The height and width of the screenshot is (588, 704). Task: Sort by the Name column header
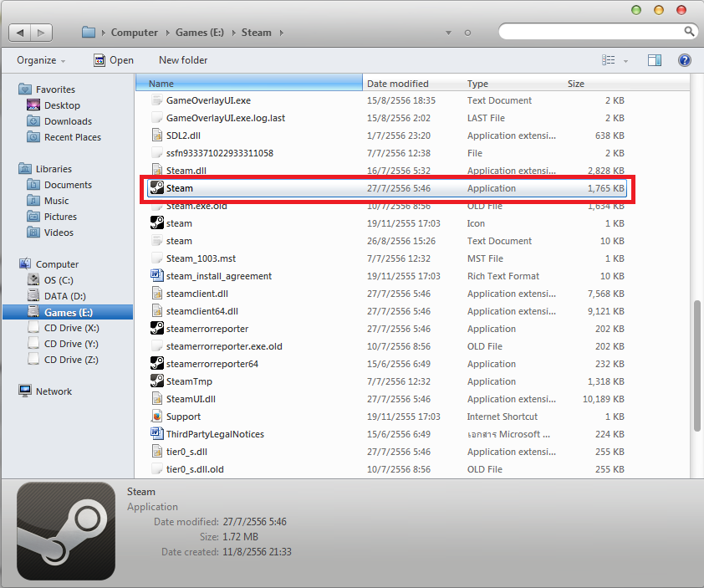coord(248,84)
